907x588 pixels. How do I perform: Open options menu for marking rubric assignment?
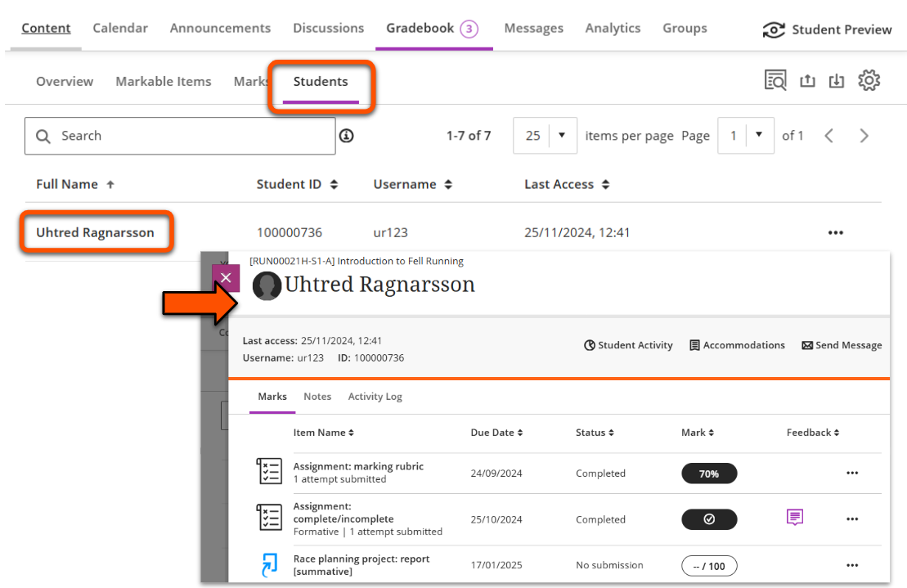852,473
